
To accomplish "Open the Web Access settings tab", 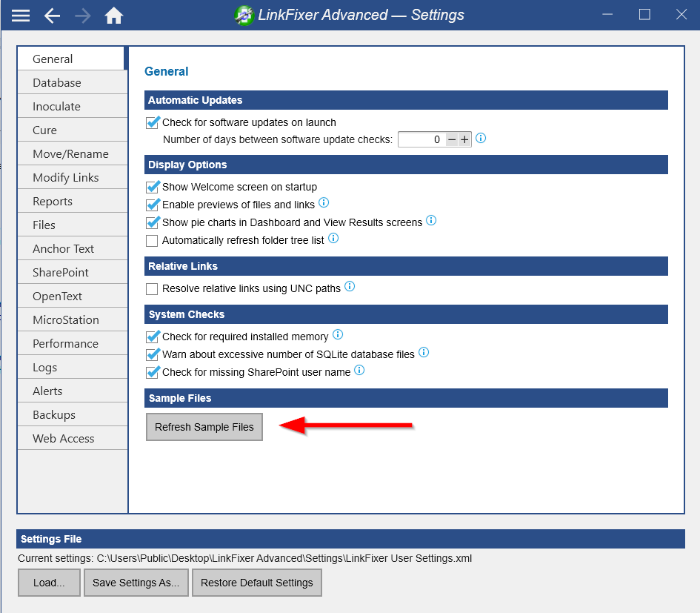I will (x=73, y=438).
